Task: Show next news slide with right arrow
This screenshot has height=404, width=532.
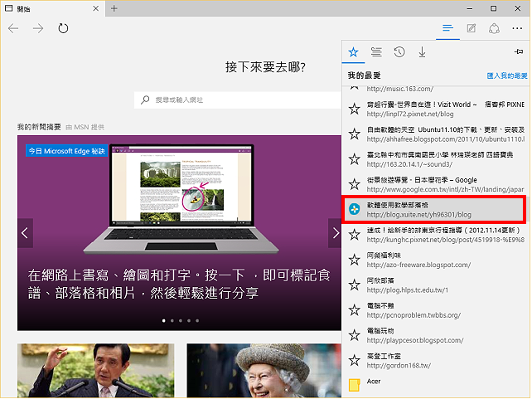Action: [336, 233]
